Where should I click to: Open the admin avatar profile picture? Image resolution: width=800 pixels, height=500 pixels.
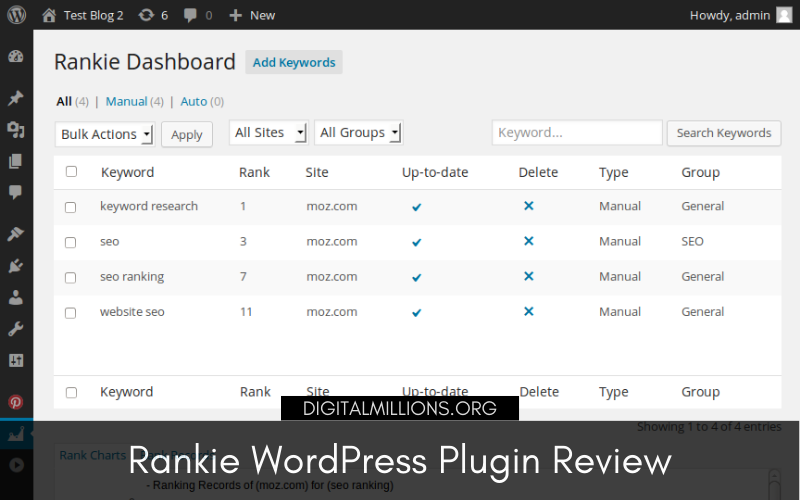pos(784,15)
